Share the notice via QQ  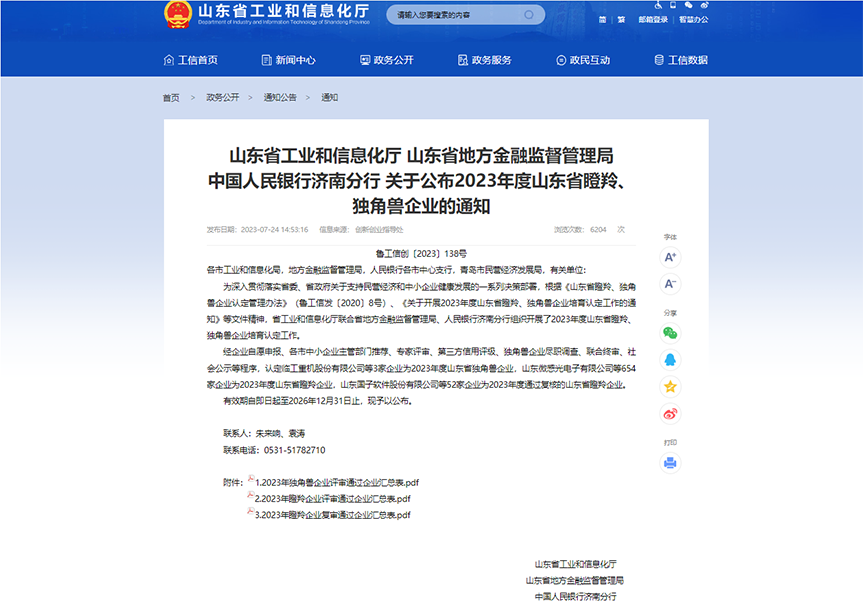click(672, 358)
